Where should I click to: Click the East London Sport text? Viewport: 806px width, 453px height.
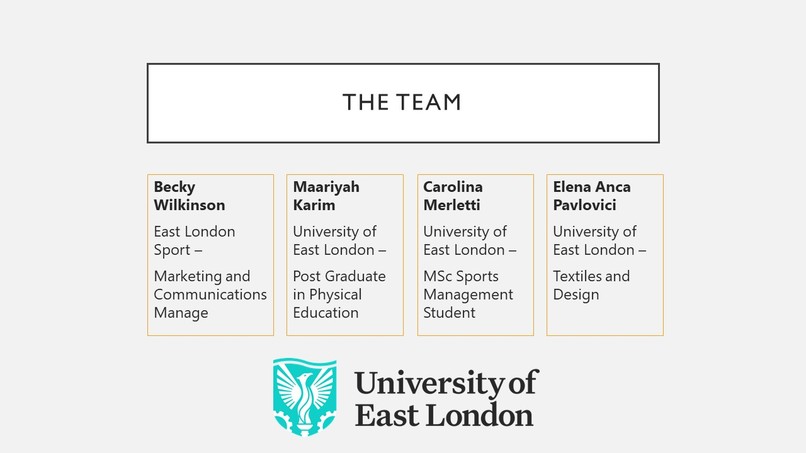point(194,241)
